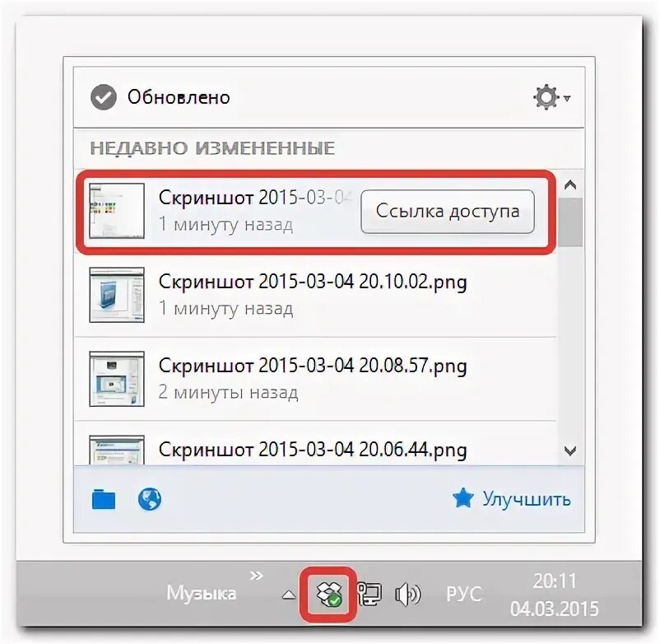The image size is (660, 644).
Task: Open the settings gear menu
Action: point(551,98)
